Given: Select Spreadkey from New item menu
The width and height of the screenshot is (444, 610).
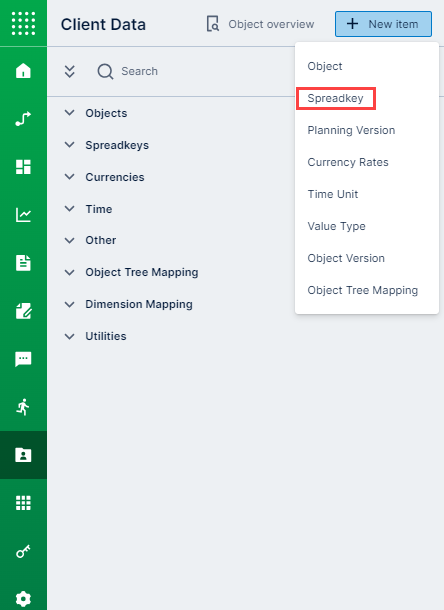Looking at the screenshot, I should [335, 98].
